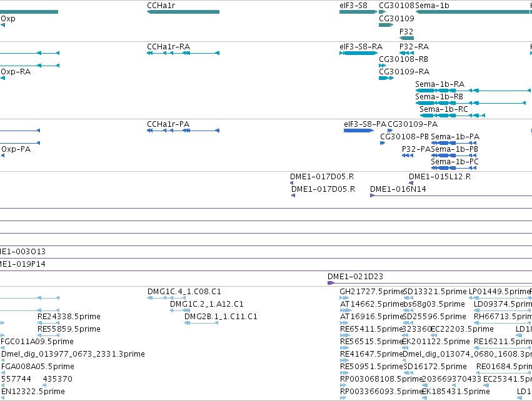
Task: Select the Sema-1b-PA protein label
Action: coord(455,137)
